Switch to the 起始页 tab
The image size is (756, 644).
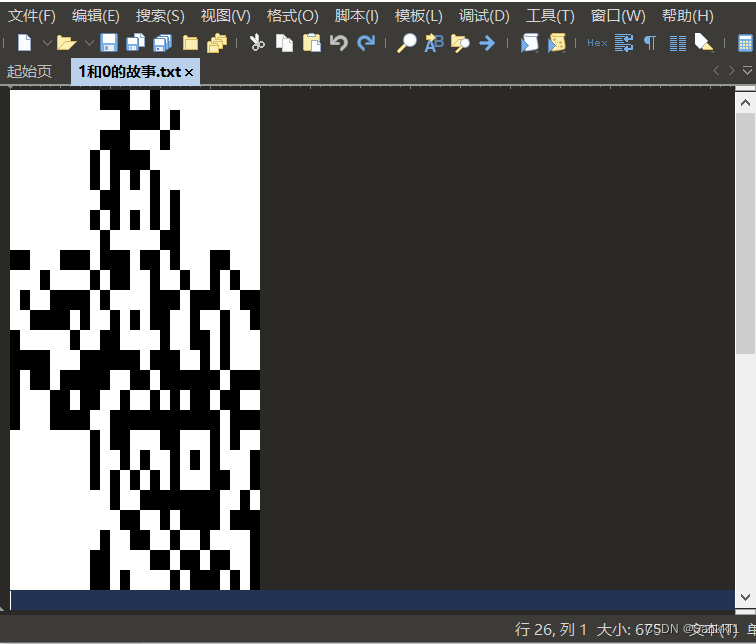(x=29, y=72)
